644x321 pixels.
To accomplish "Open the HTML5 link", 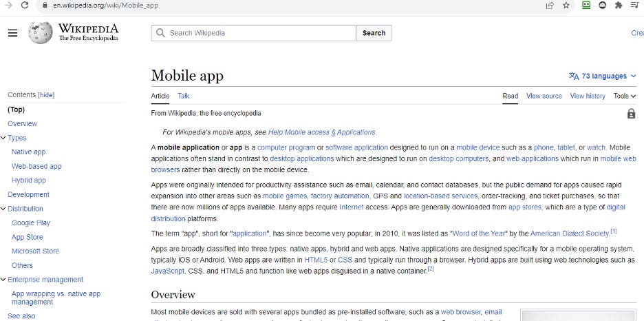I will tap(316, 260).
